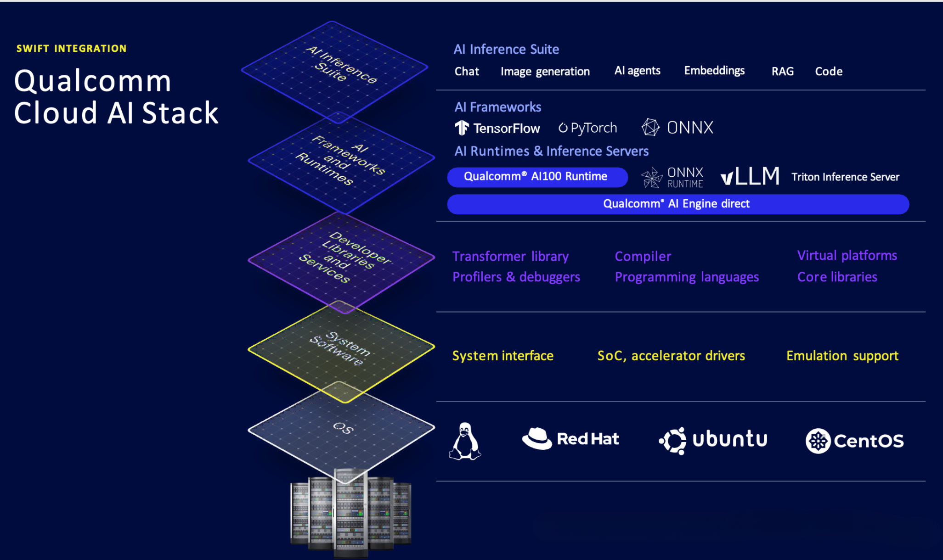Click the PyTorch logo
The image size is (943, 560).
(x=588, y=128)
